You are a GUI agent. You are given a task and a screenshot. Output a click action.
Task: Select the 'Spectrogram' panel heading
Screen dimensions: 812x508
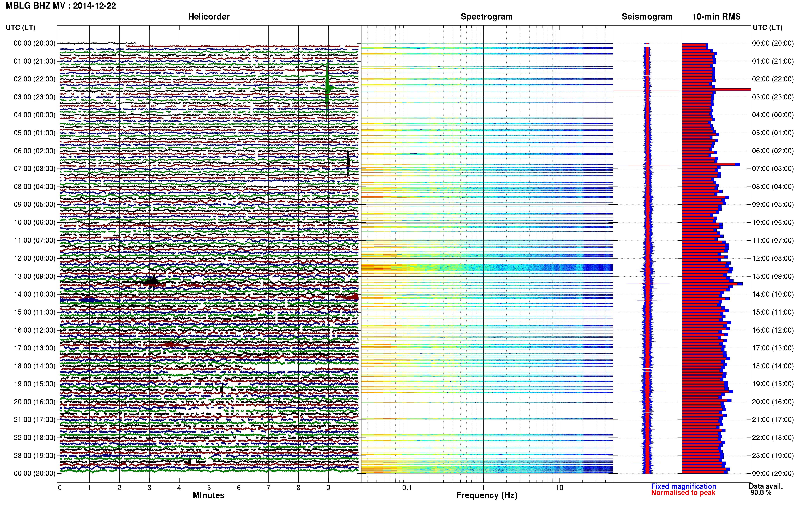pyautogui.click(x=486, y=16)
